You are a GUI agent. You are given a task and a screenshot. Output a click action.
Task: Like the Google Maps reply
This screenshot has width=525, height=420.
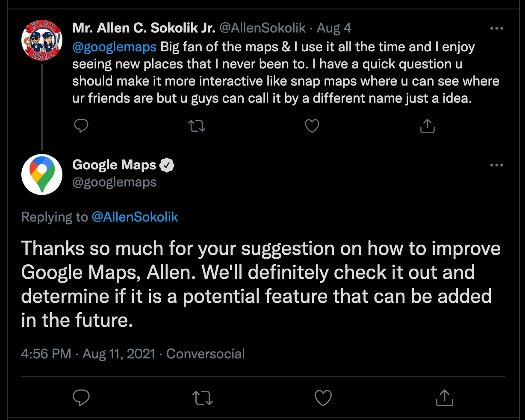point(323,398)
